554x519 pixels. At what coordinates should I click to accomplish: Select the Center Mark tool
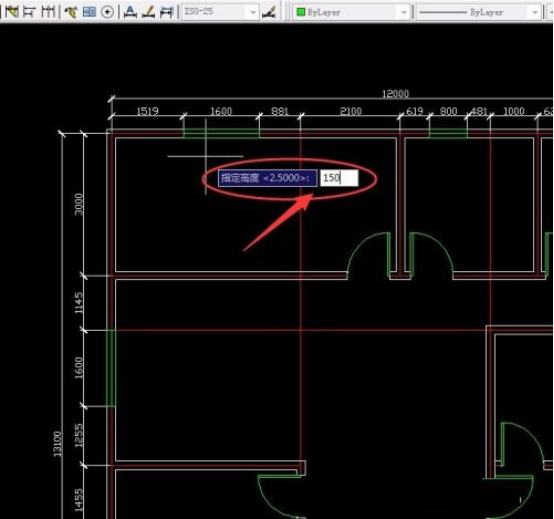[x=107, y=12]
